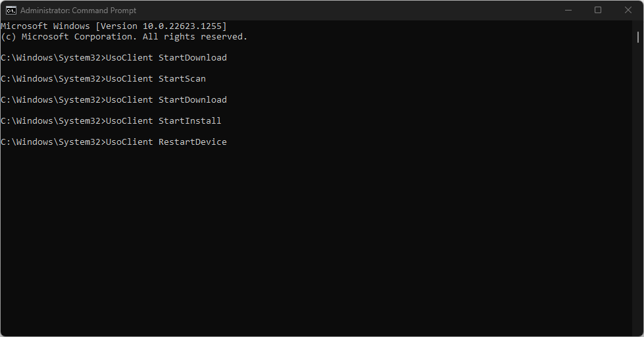Click "UsoClient" on the RestartDevice line

pyautogui.click(x=129, y=142)
